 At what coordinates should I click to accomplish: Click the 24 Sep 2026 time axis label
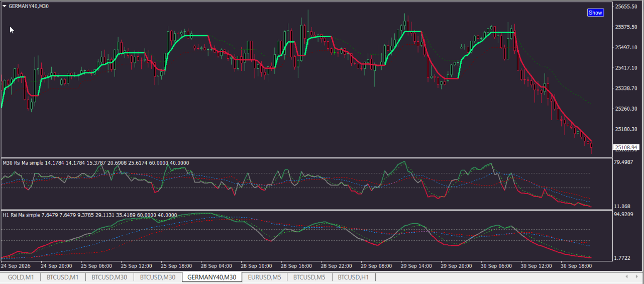[x=16, y=266]
